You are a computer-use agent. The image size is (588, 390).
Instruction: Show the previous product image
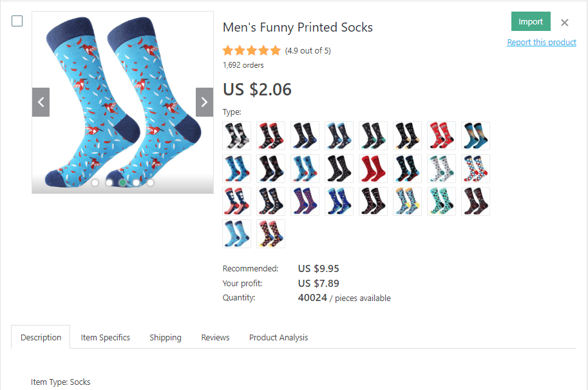click(41, 102)
